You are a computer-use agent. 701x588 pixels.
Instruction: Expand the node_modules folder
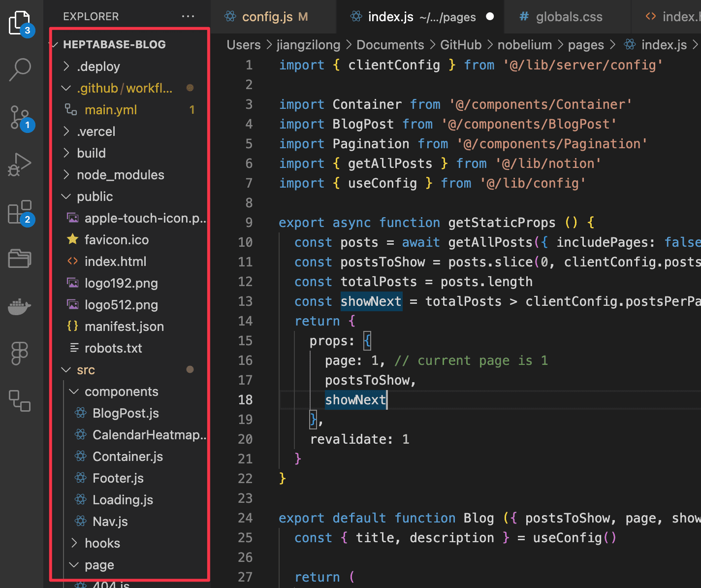click(x=120, y=175)
